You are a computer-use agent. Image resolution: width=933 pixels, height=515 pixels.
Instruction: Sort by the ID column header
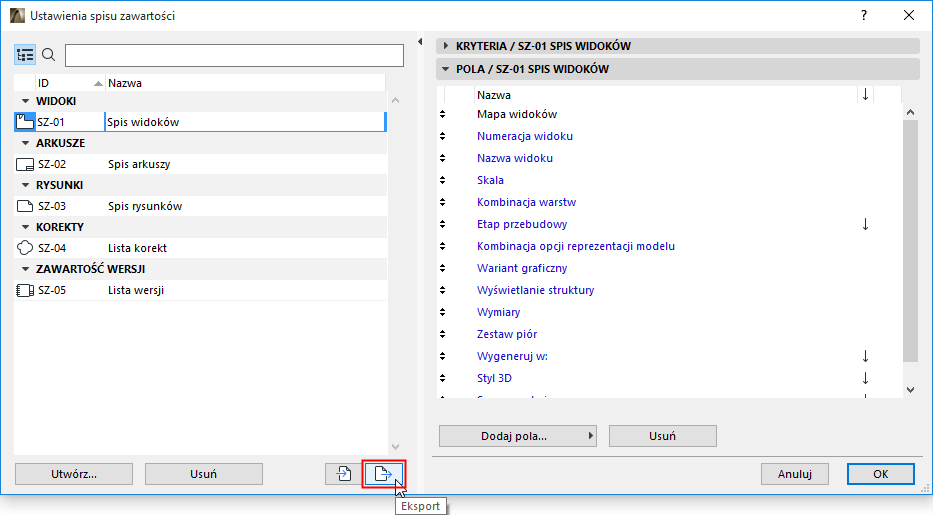pos(70,83)
